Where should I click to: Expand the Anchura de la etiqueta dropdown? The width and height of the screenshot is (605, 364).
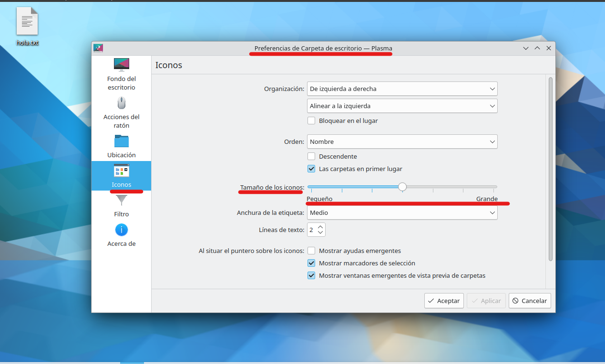coord(402,212)
